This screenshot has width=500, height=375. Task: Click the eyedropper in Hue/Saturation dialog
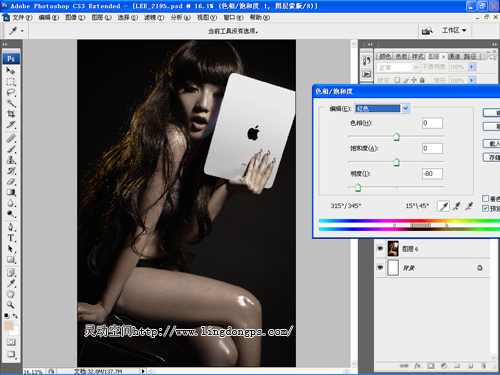coord(443,206)
